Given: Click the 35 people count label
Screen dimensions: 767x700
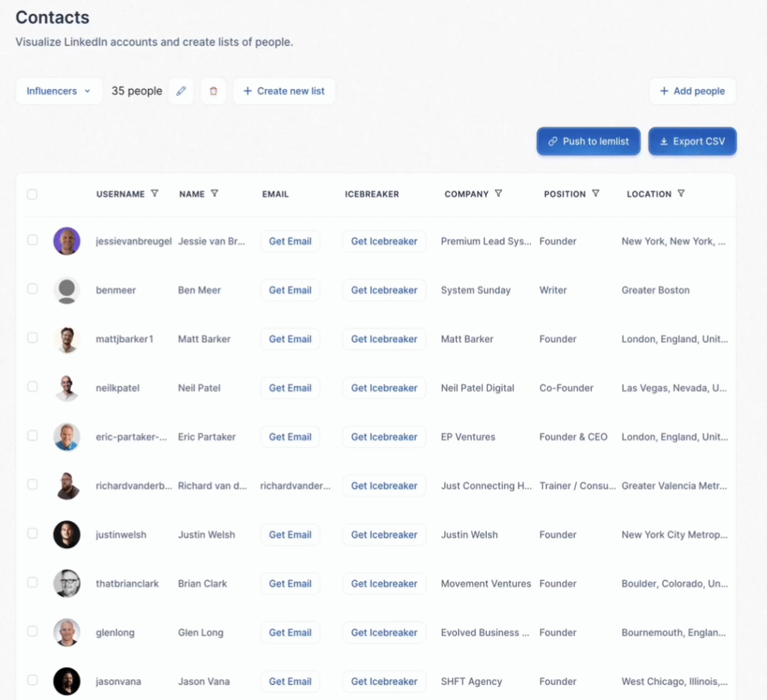Looking at the screenshot, I should pos(137,91).
